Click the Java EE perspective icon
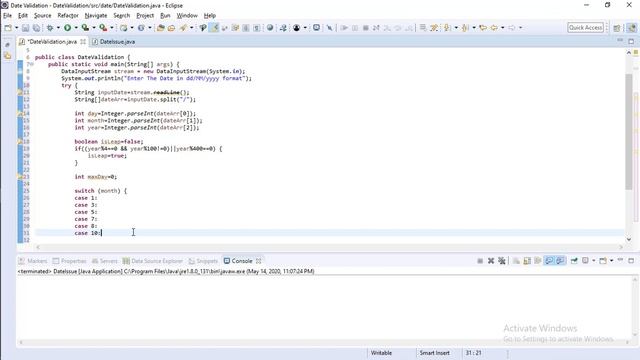Screen dimensions: 640x360 tap(631, 28)
